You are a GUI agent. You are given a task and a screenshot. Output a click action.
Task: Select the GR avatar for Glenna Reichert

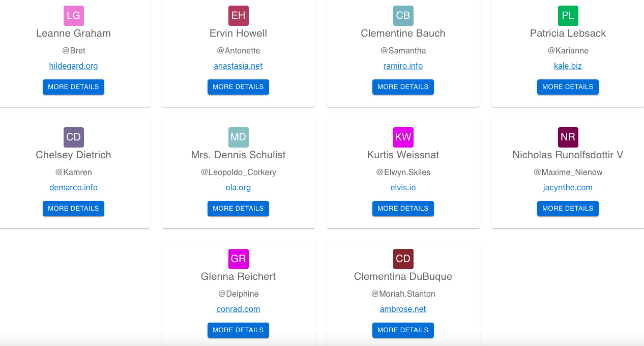[239, 259]
